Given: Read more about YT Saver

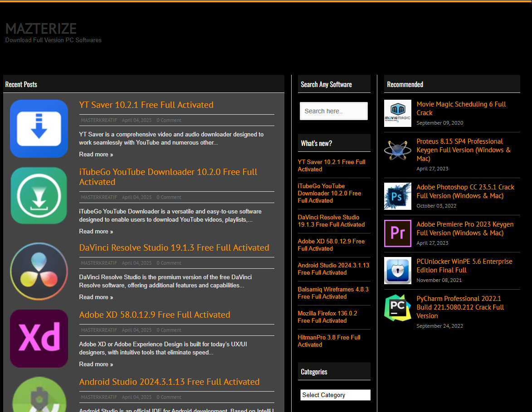Looking at the screenshot, I should click(x=96, y=154).
